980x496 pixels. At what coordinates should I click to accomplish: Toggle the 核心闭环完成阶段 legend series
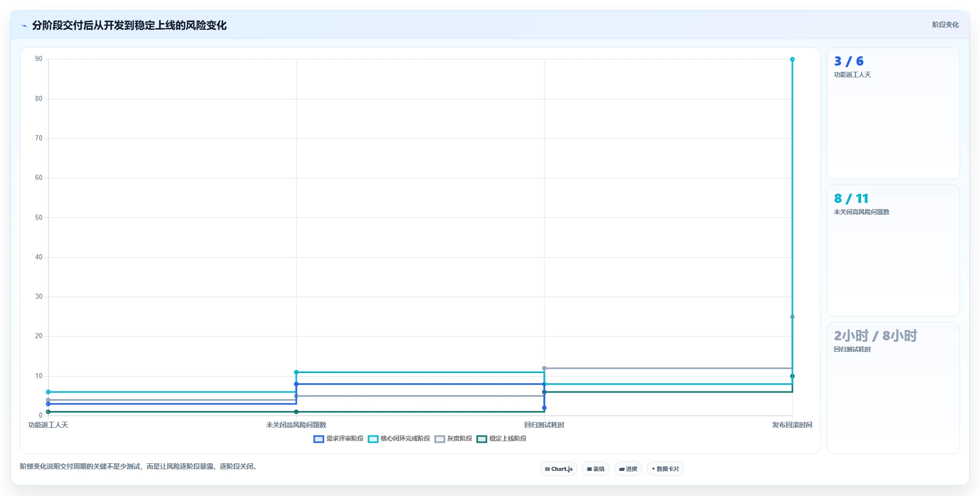(x=399, y=439)
